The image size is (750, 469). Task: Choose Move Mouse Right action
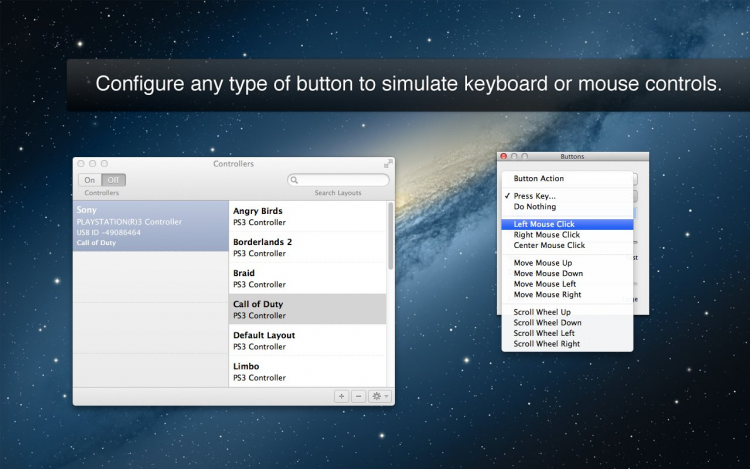coord(567,294)
